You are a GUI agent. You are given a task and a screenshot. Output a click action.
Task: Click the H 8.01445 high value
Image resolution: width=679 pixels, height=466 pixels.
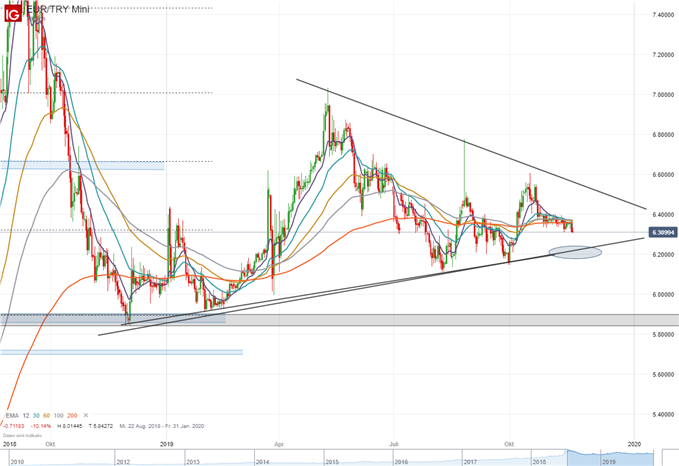[x=70, y=426]
